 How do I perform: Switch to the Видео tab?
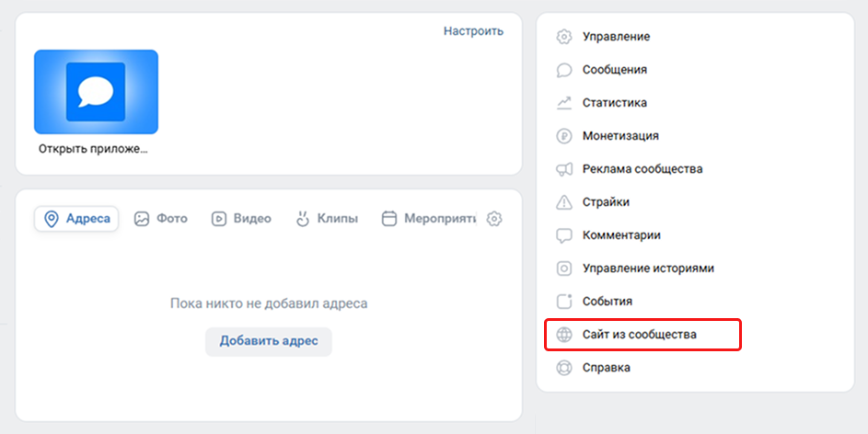pyautogui.click(x=241, y=219)
